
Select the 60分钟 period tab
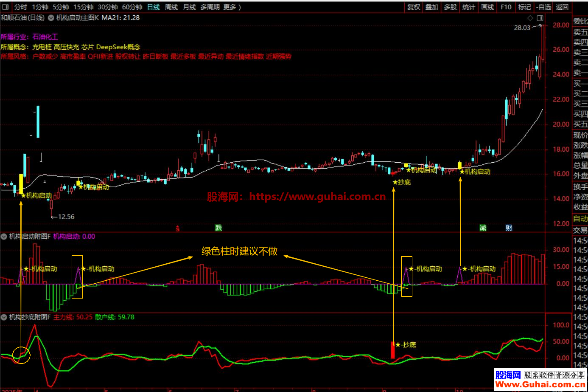click(x=132, y=7)
